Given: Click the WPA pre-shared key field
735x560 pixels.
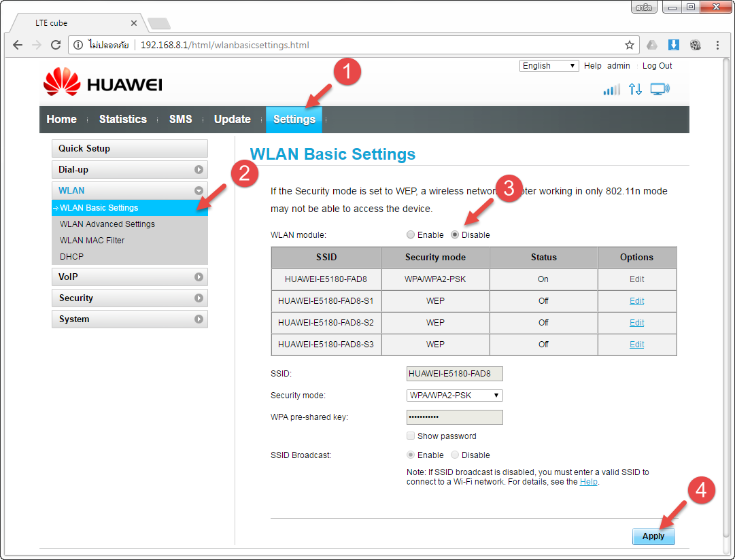Looking at the screenshot, I should (x=454, y=417).
